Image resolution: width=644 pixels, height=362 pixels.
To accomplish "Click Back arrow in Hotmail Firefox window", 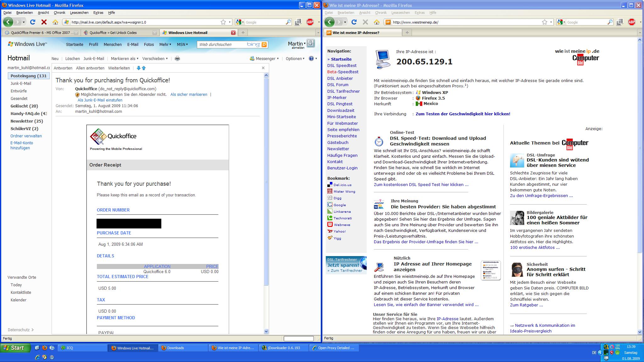I will click(8, 22).
